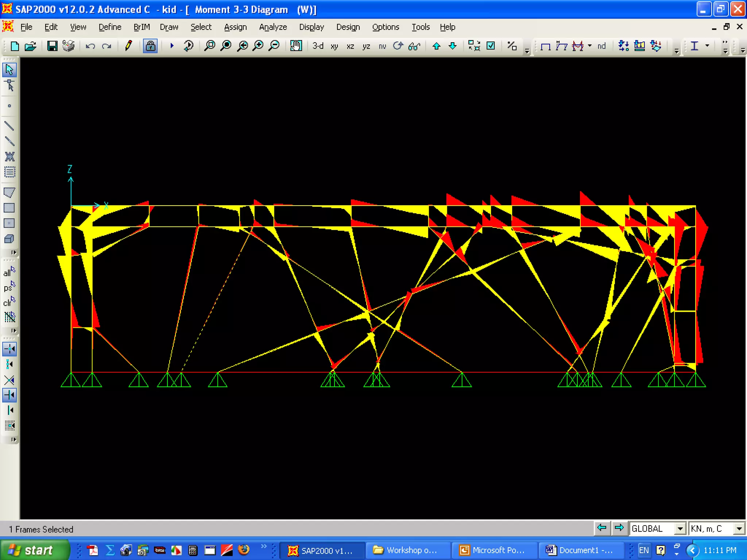Screen dimensions: 747x560
Task: Set view to xz plane
Action: (350, 46)
